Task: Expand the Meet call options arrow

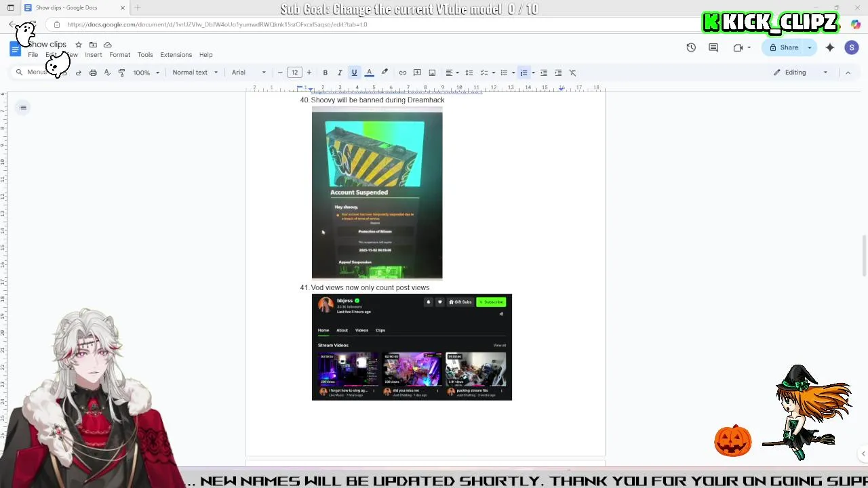Action: 749,47
